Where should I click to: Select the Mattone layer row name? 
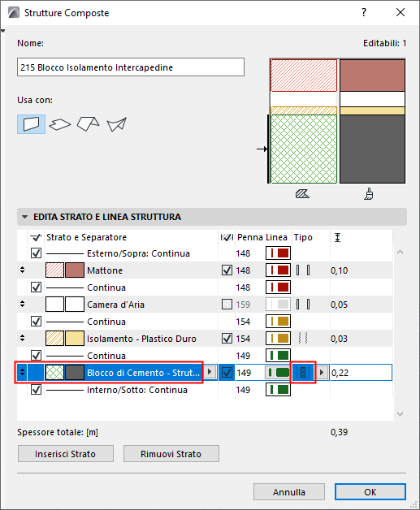(x=105, y=270)
